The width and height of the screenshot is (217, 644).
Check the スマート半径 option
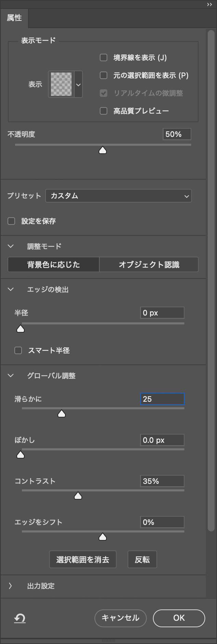pos(18,350)
